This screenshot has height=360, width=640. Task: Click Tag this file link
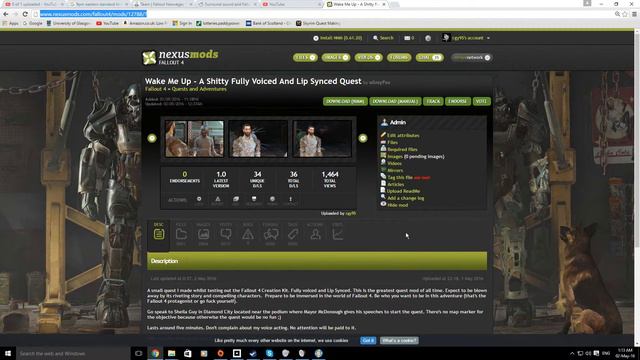coord(400,178)
